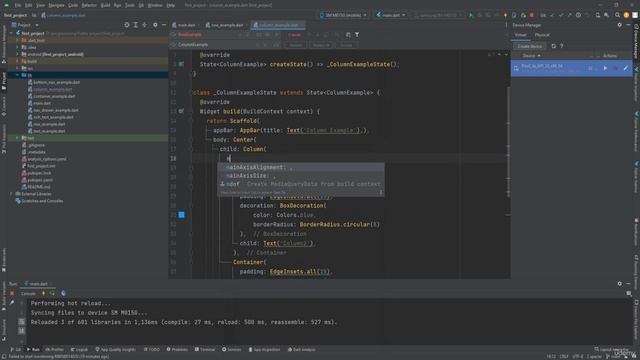Click blue color swatch in editor gutter

pyautogui.click(x=181, y=215)
